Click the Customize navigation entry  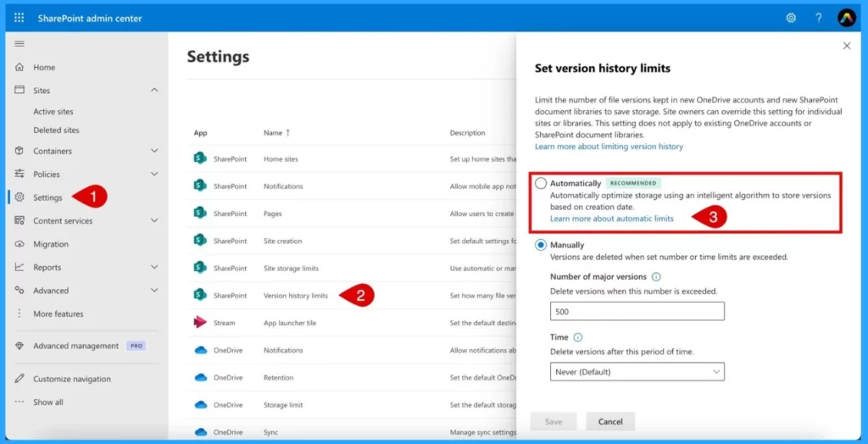(x=72, y=379)
